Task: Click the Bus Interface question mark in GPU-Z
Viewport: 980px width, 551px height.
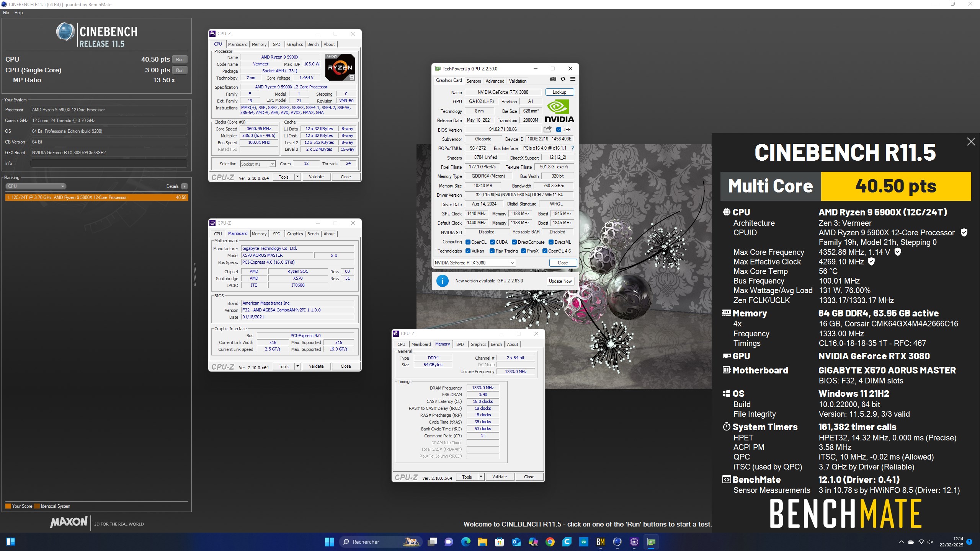Action: (573, 148)
